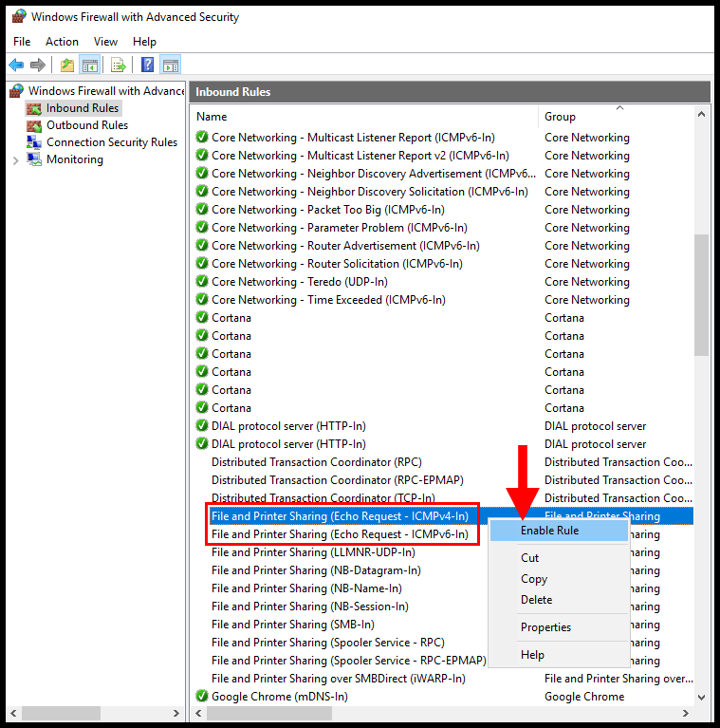The height and width of the screenshot is (728, 720).
Task: Click the blue question mark Help icon
Action: click(148, 65)
